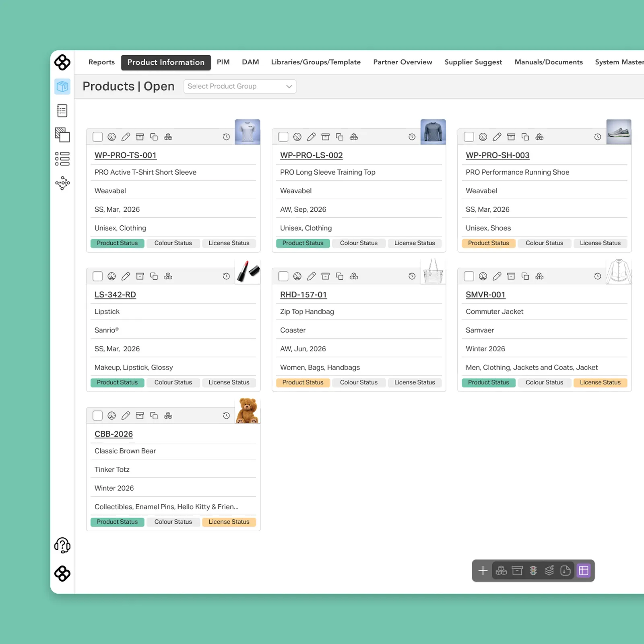Open the LS-342-RD product link

[x=115, y=295]
